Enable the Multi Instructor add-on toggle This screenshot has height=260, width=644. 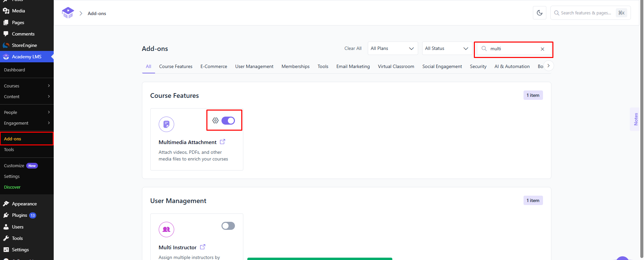(228, 226)
